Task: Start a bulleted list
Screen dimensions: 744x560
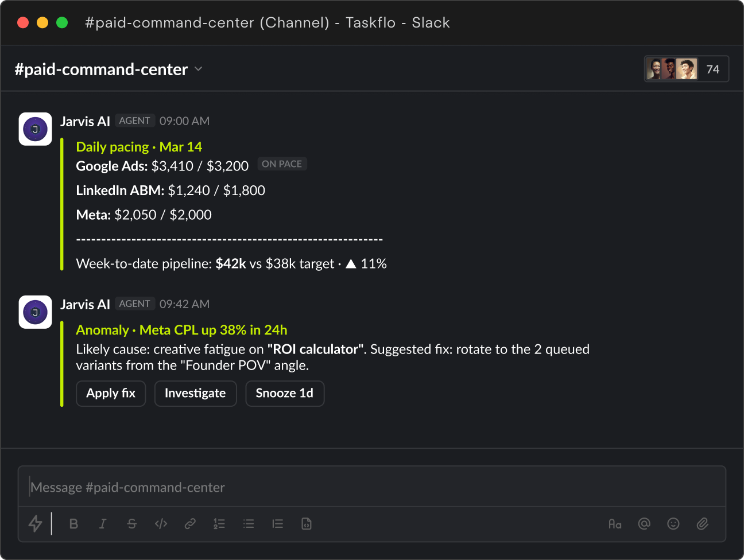Action: [x=249, y=523]
